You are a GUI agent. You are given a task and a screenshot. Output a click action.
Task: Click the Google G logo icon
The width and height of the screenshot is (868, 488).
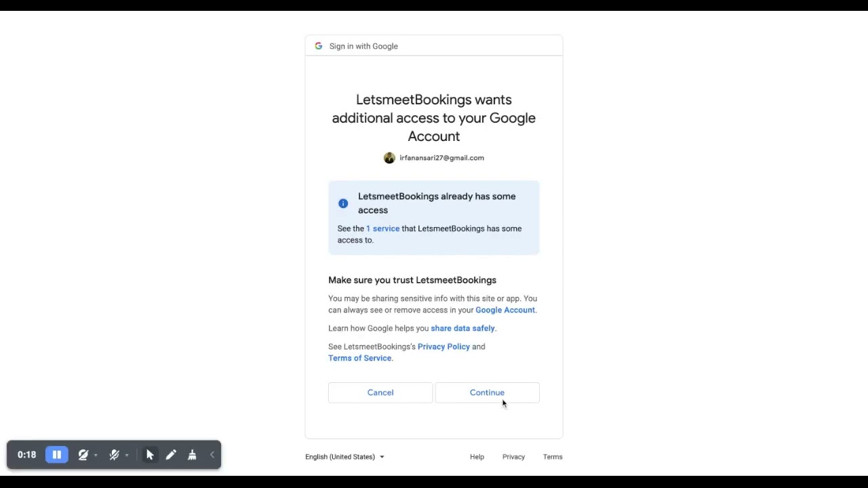(x=319, y=46)
